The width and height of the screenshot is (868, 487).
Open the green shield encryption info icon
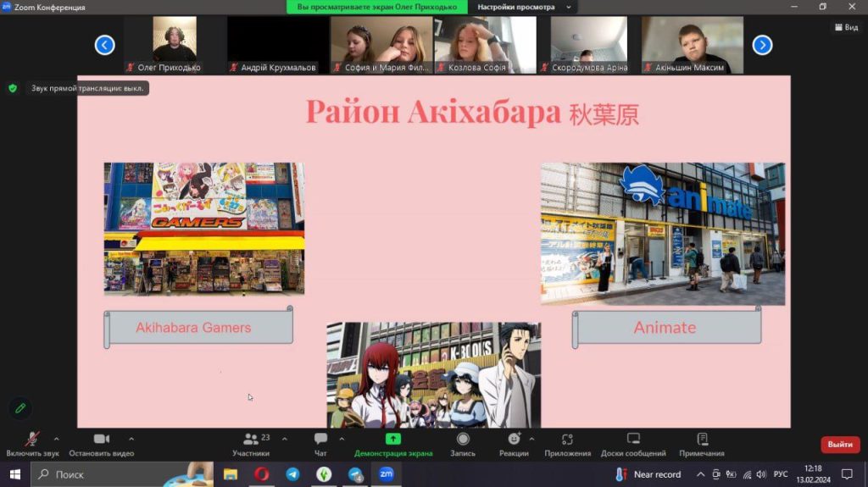coord(13,88)
